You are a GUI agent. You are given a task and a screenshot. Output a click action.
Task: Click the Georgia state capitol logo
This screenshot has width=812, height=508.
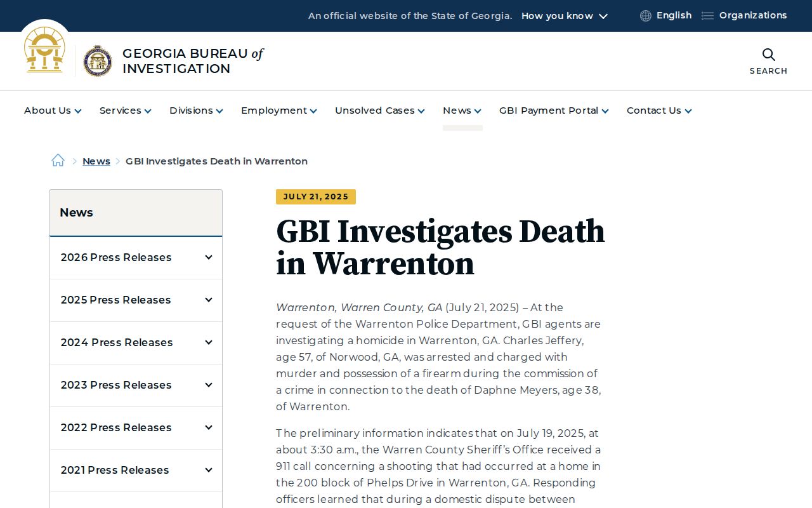44,50
